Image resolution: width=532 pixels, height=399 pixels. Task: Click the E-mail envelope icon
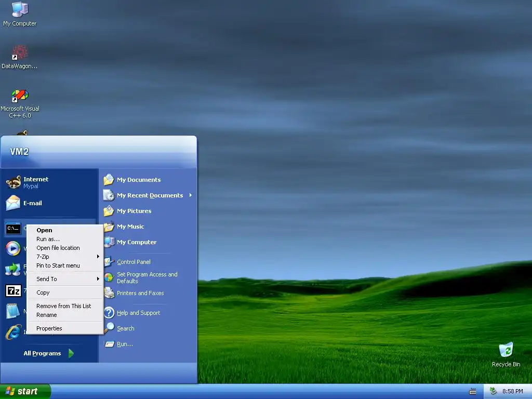pos(13,203)
